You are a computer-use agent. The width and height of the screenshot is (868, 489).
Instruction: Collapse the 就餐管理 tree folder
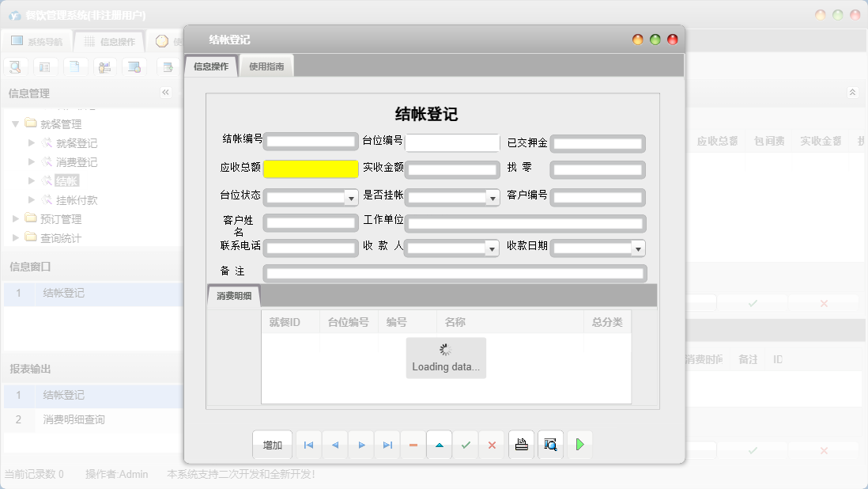tap(16, 123)
